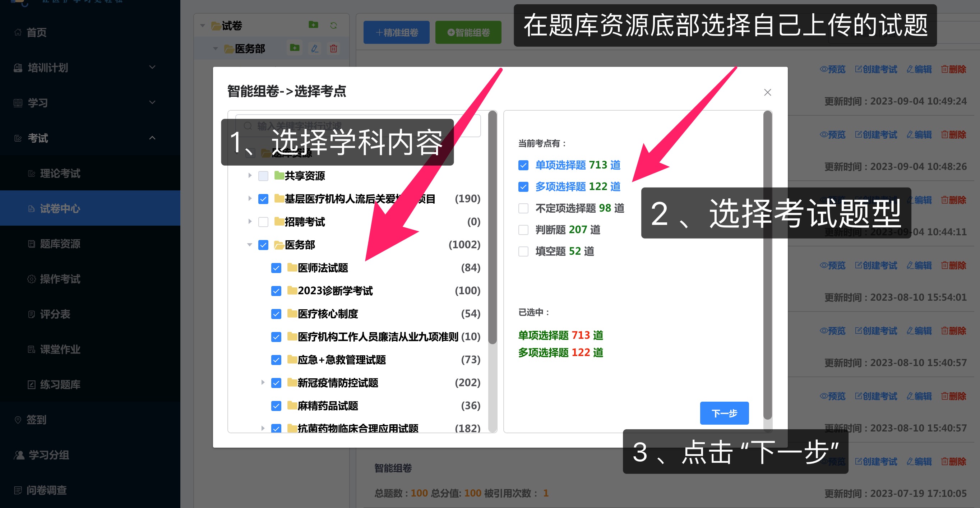
Task: Expand the 培训计划 menu chevron
Action: pos(152,67)
